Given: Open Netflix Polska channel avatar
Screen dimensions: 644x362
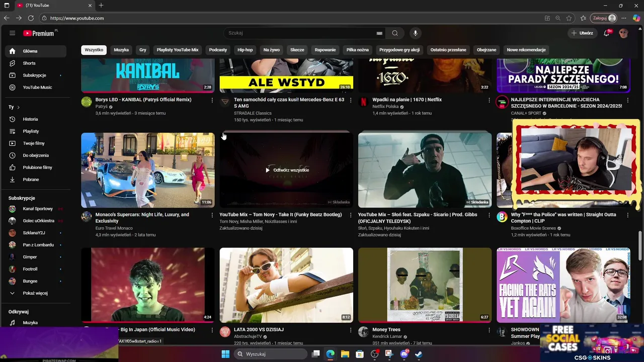Looking at the screenshot, I should tap(363, 102).
